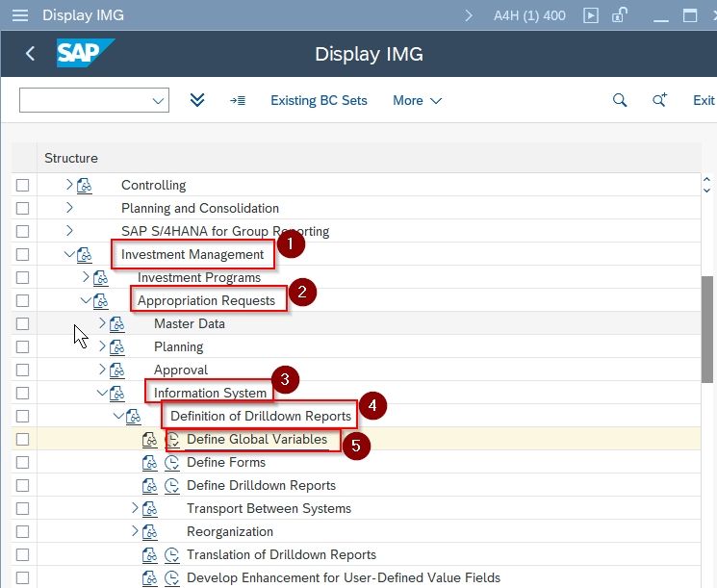Screen dimensions: 717x588
Task: Click execute icon for Develop Enhancement row
Action: (172, 578)
